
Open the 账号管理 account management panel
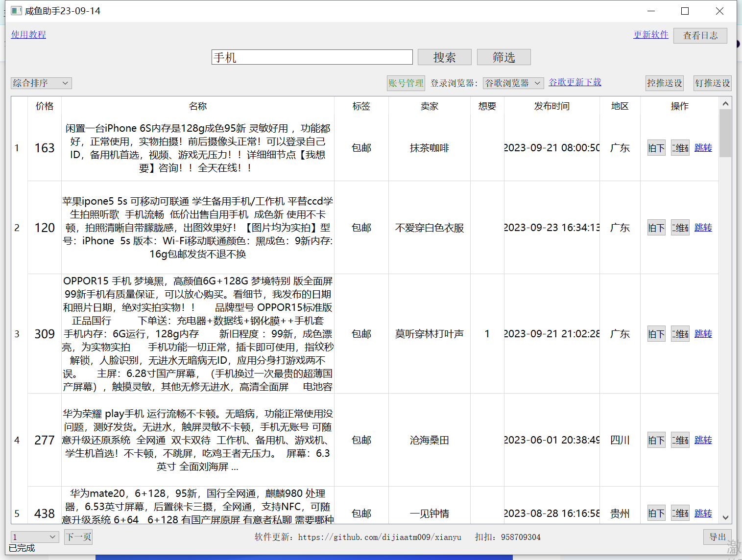[406, 83]
